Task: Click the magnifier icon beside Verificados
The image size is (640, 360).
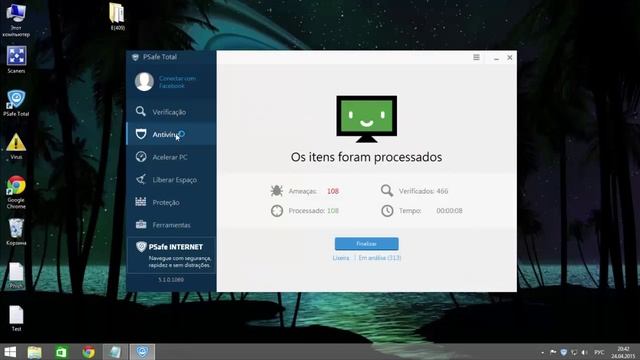Action: [x=387, y=191]
